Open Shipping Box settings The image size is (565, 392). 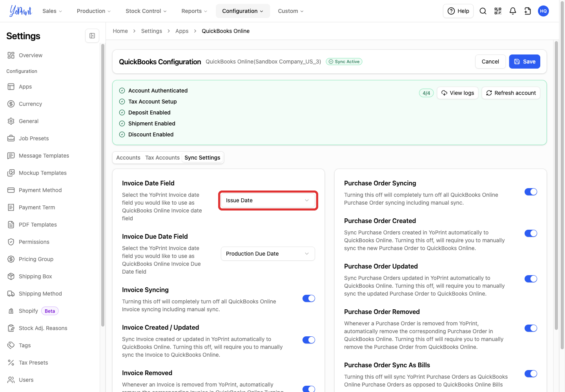[x=35, y=276]
